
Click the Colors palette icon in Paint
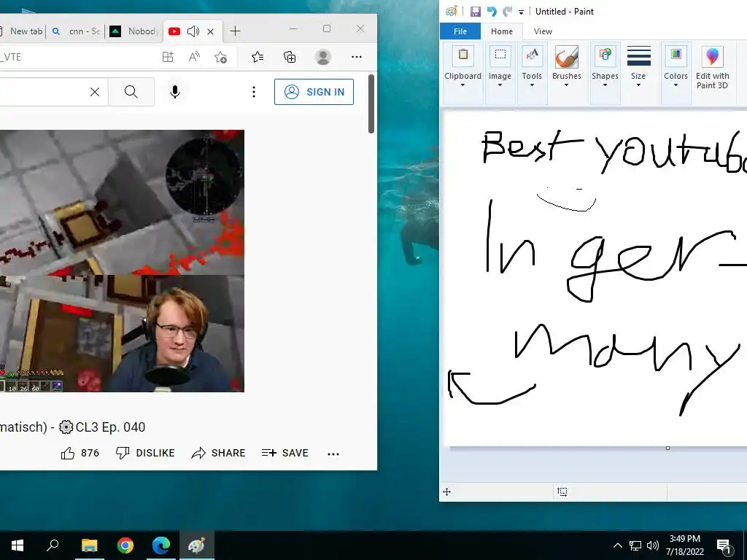(x=676, y=55)
